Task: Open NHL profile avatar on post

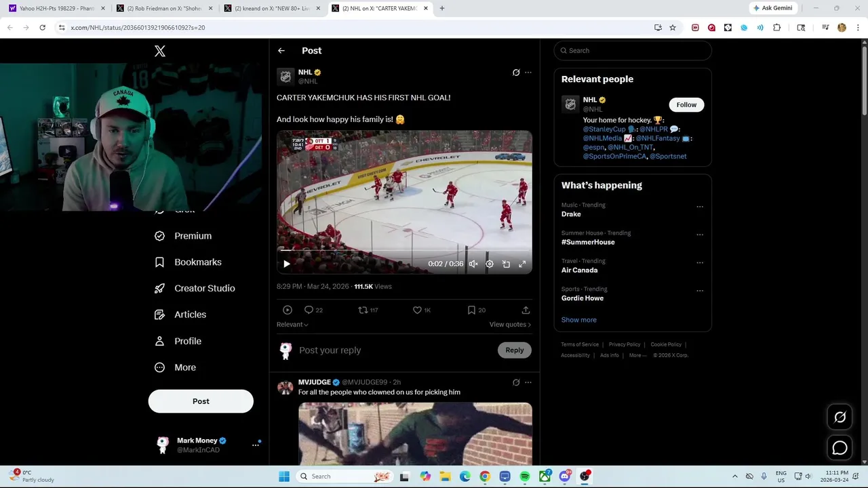Action: tap(285, 77)
